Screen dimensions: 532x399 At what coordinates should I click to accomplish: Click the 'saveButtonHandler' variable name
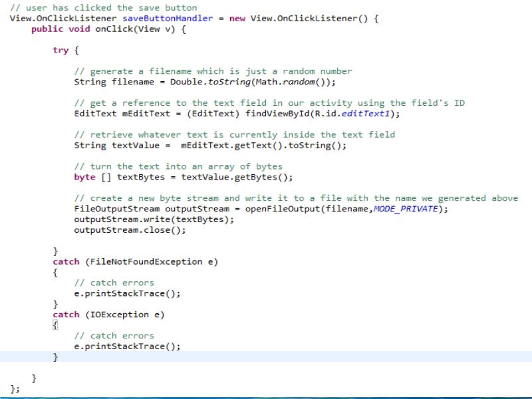pos(168,19)
